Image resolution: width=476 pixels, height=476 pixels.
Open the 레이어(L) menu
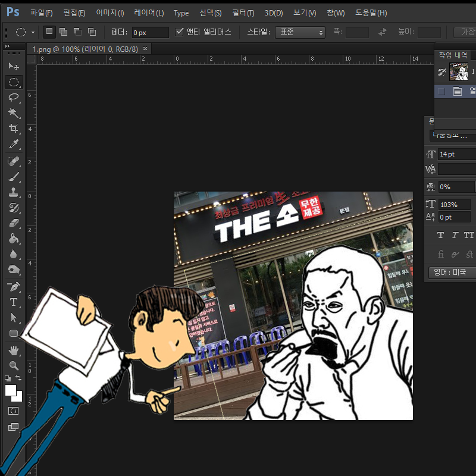149,12
